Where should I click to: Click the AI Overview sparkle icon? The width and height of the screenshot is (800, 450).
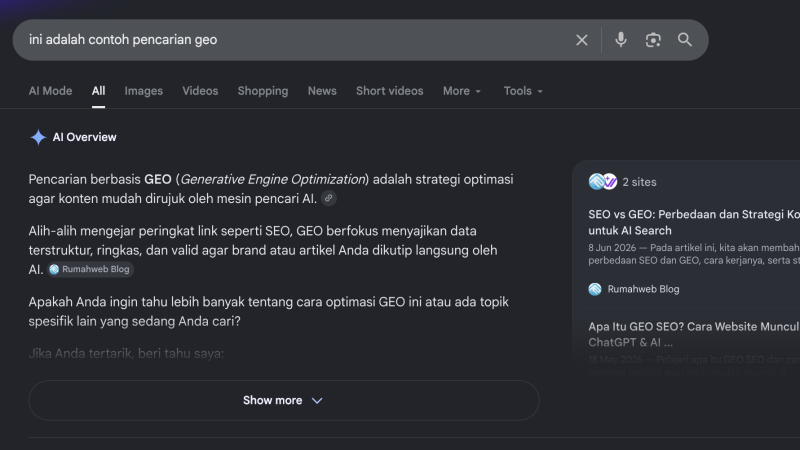click(x=38, y=137)
